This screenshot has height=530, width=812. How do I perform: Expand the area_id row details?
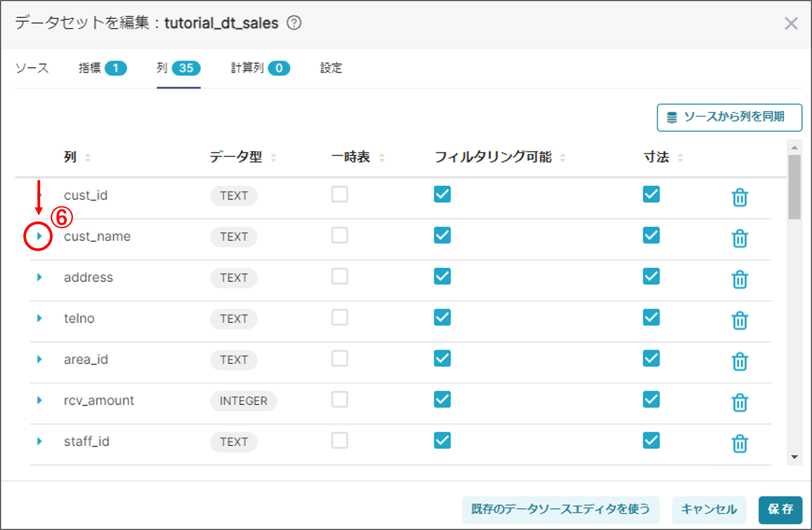39,359
